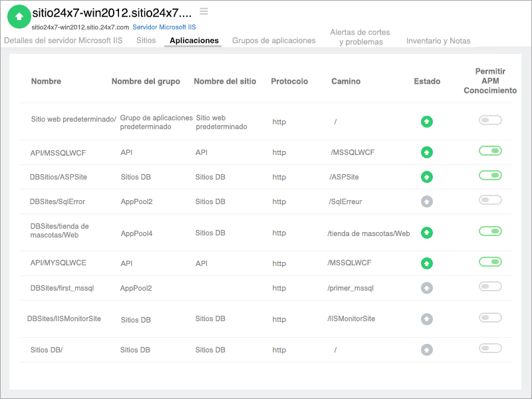532x399 pixels.
Task: Open the hamburger menu beside server name
Action: tap(203, 11)
